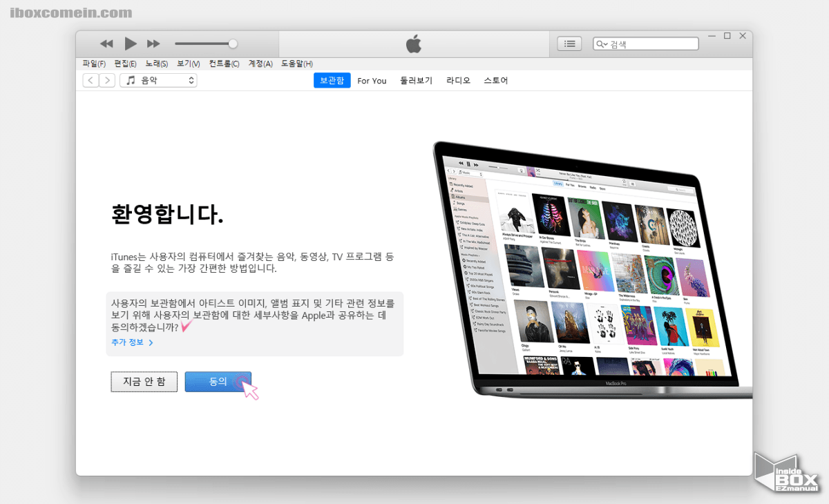Click the 동의 button to agree
This screenshot has height=504, width=829.
(218, 381)
